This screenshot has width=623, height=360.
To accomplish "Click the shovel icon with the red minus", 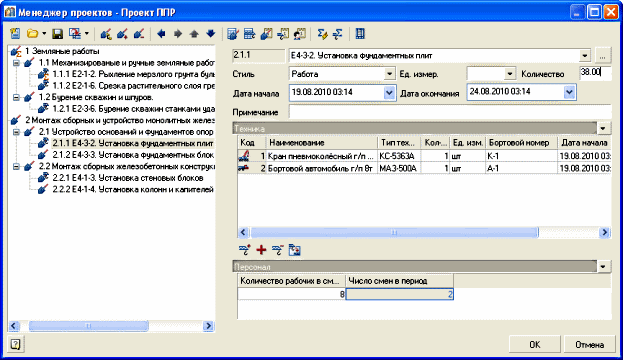I will [x=138, y=34].
